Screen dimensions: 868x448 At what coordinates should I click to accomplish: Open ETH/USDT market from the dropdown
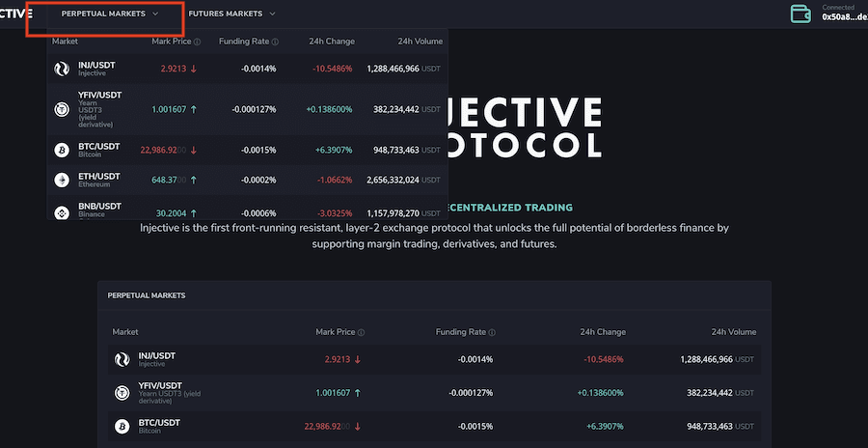[98, 176]
